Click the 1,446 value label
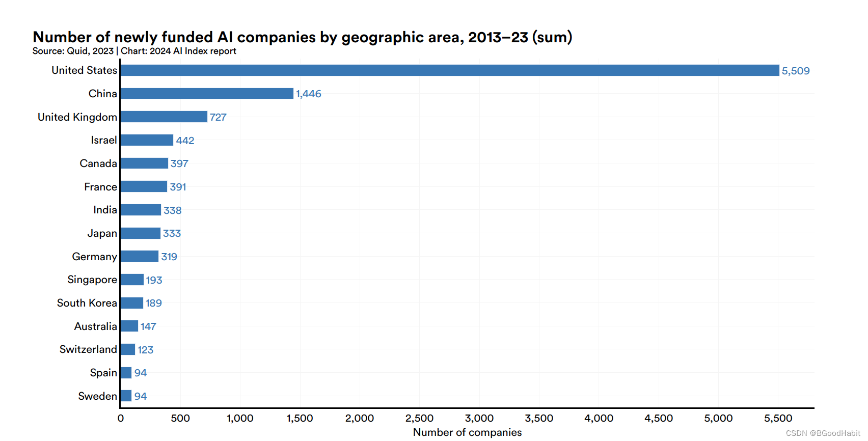The width and height of the screenshot is (868, 441). point(309,94)
